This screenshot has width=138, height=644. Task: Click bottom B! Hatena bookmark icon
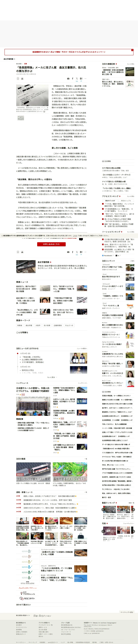[81, 252]
